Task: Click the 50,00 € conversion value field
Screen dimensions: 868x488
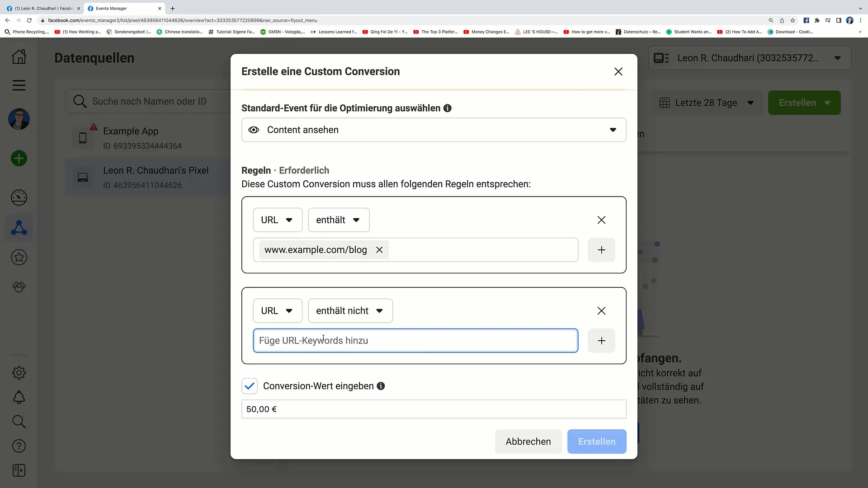Action: 434,409
